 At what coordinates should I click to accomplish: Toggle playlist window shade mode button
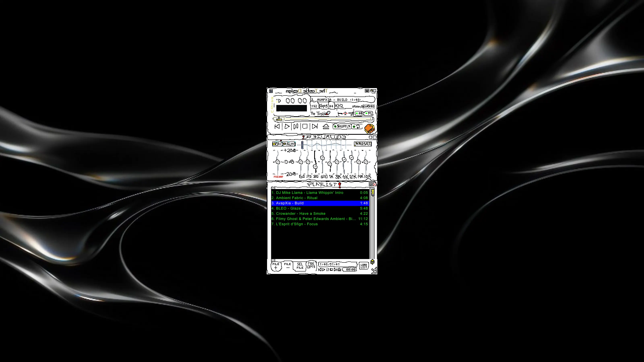pos(371,184)
